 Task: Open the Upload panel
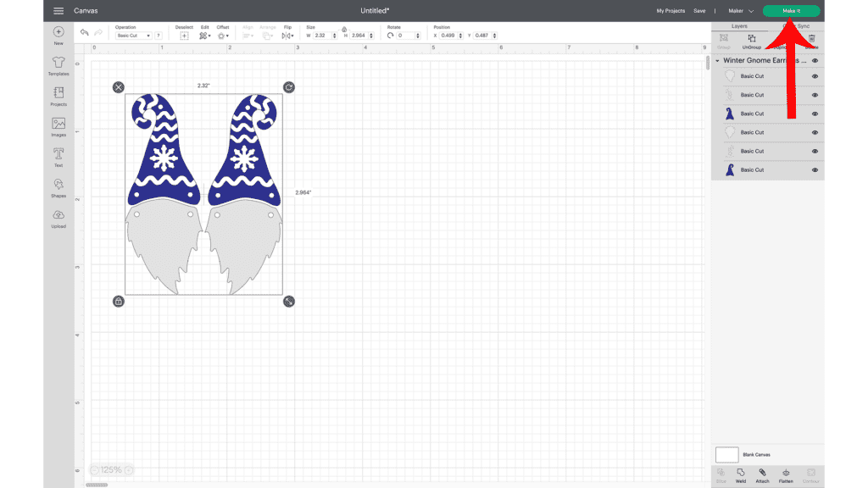click(58, 219)
